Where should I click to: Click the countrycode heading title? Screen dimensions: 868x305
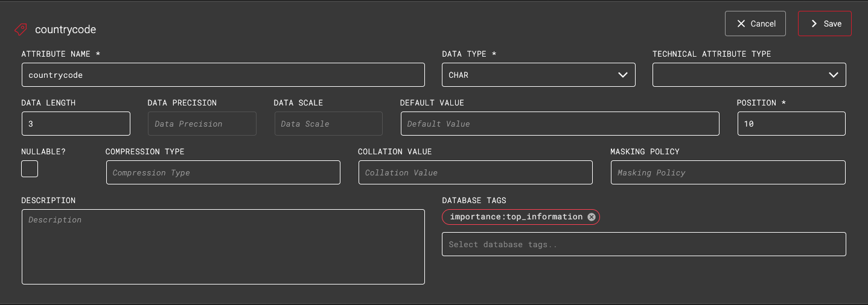coord(65,29)
